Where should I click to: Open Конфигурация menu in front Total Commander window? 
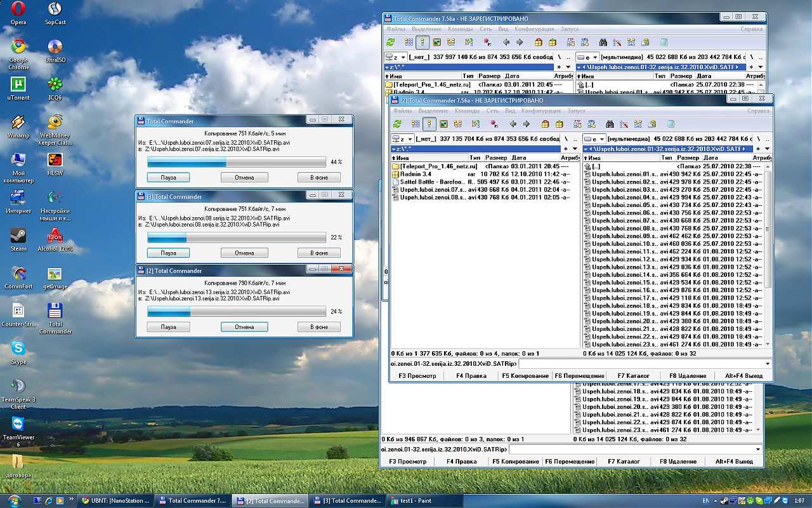[540, 111]
